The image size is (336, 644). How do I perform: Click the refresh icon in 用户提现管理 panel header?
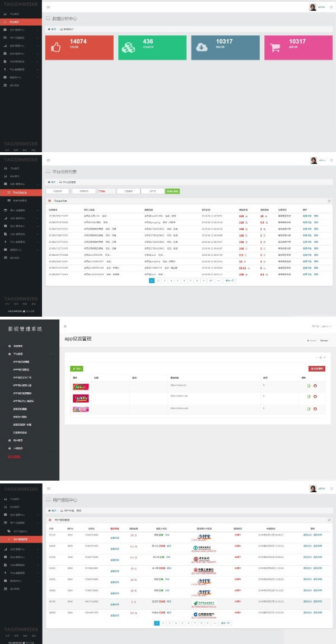pyautogui.click(x=329, y=520)
